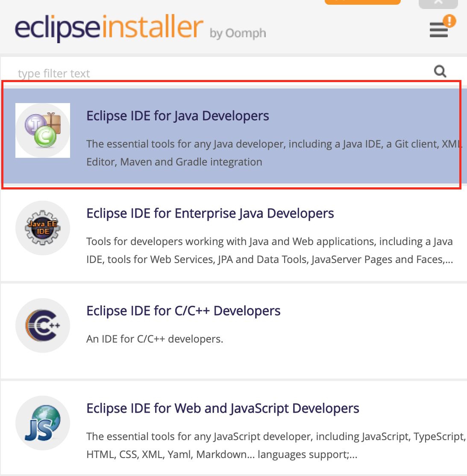Screen dimensions: 467x476
Task: Click the orange button at the top
Action: tap(363, 2)
